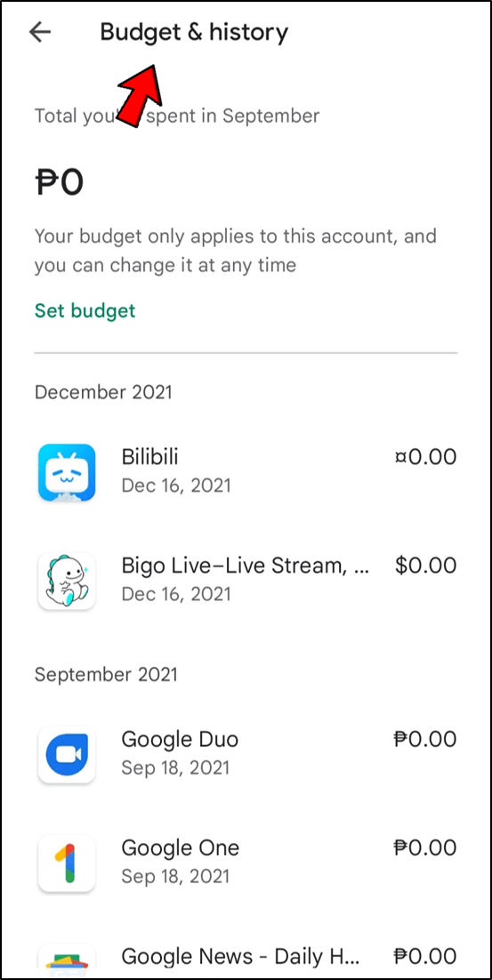Tap the Bigo Live dinosaur icon
The height and width of the screenshot is (980, 492).
pyautogui.click(x=66, y=581)
